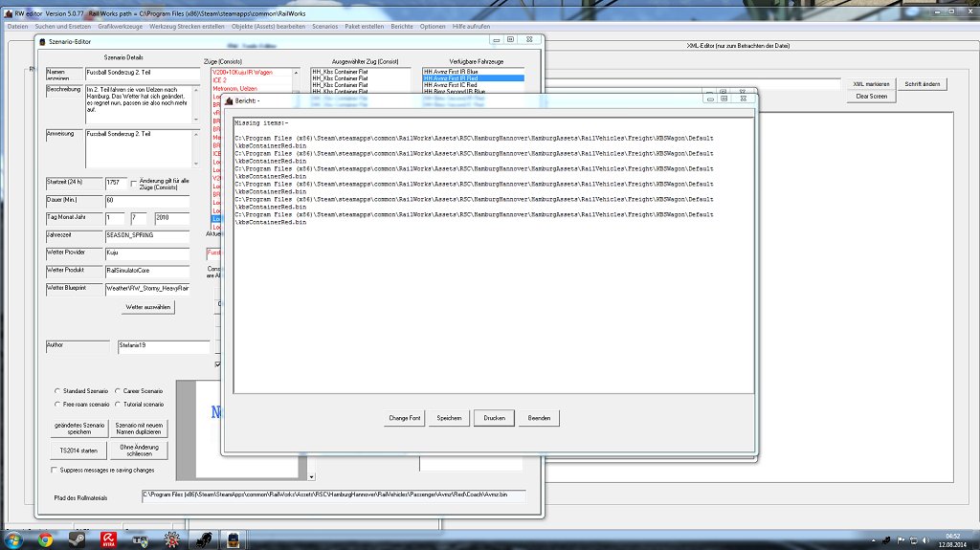This screenshot has width=980, height=550.
Task: Open the Suchen und Ersetzen menu
Action: pyautogui.click(x=62, y=27)
